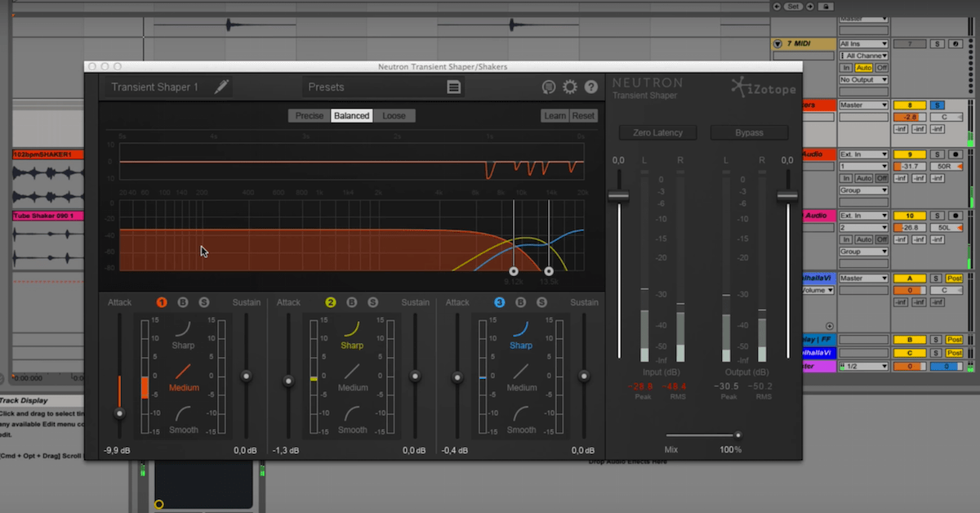Open help via the question mark icon
980x513 pixels.
pyautogui.click(x=591, y=87)
